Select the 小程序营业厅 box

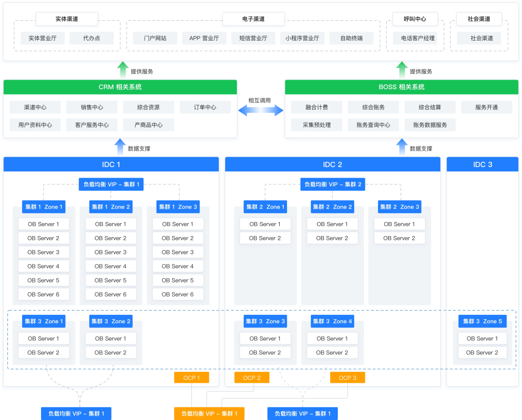click(302, 38)
